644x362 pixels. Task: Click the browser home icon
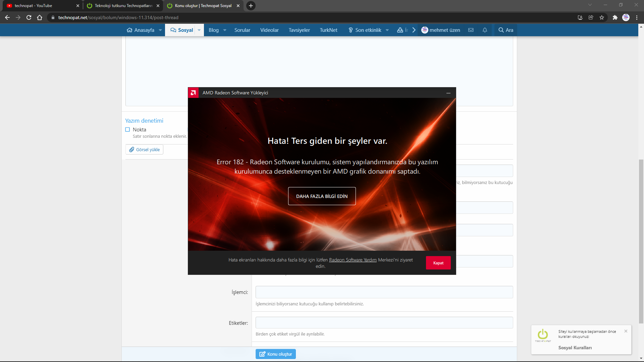click(x=40, y=17)
